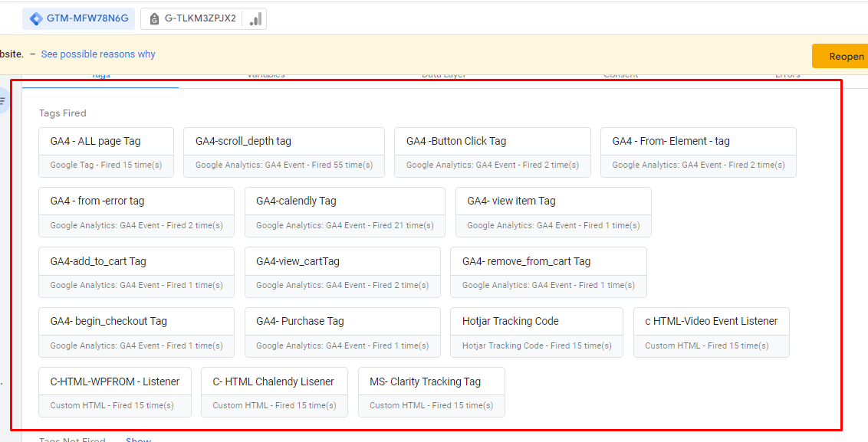Open the 'GA4- remove_from_cart Tag' card
Screen dimensions: 868x442
tap(548, 272)
